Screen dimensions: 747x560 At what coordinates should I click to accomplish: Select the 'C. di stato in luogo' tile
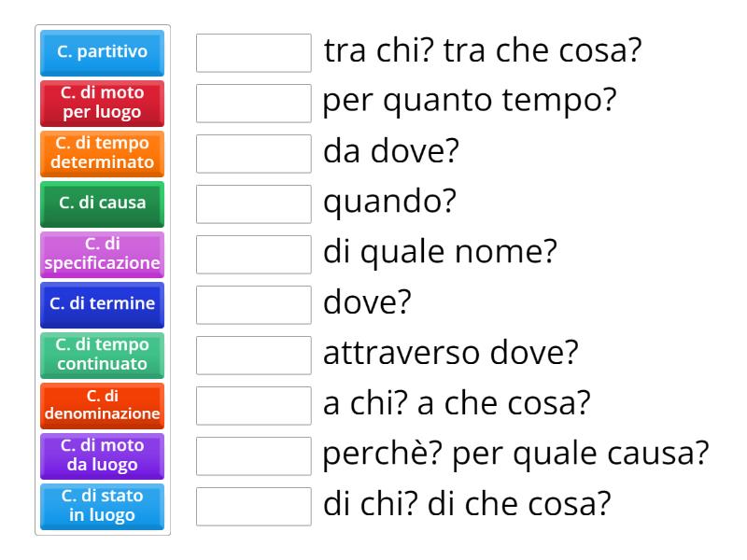click(102, 507)
